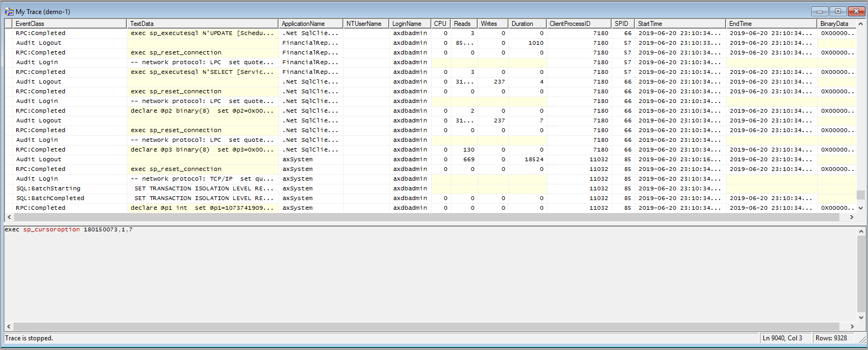Image resolution: width=868 pixels, height=350 pixels.
Task: Click the ApplicationName column header
Action: point(310,24)
